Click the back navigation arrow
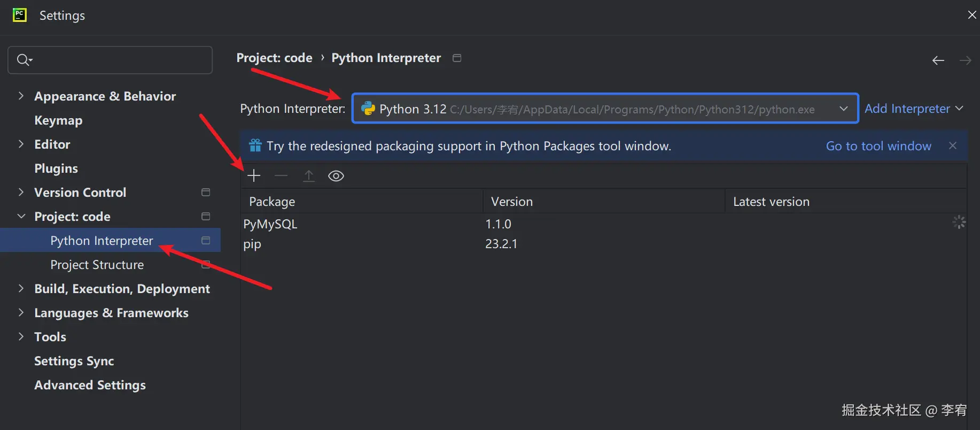Screen dimensions: 980x430 tap(938, 60)
